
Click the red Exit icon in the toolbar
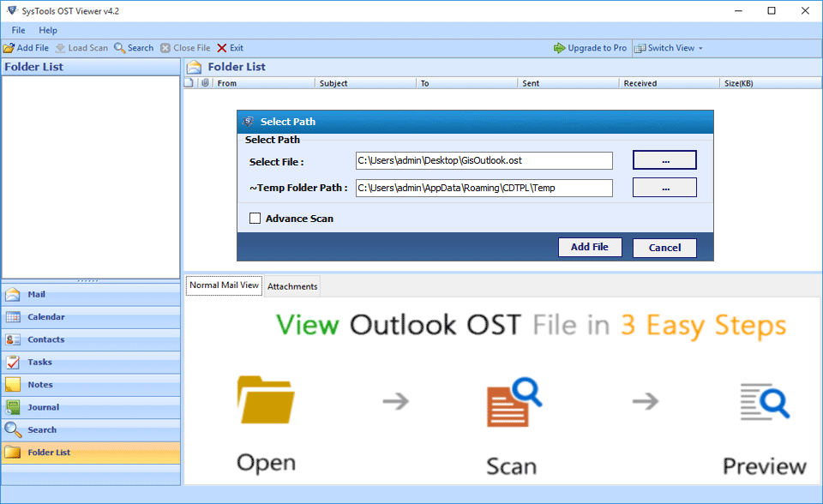tap(222, 48)
